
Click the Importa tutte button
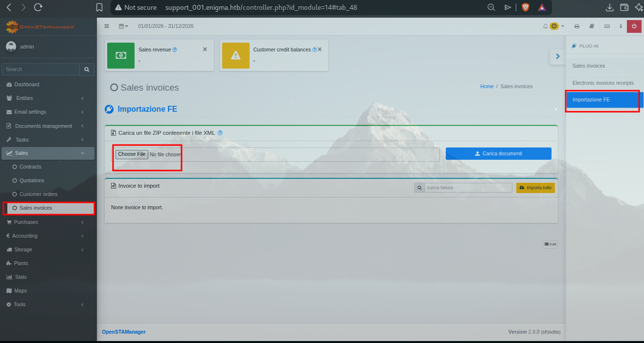point(535,188)
